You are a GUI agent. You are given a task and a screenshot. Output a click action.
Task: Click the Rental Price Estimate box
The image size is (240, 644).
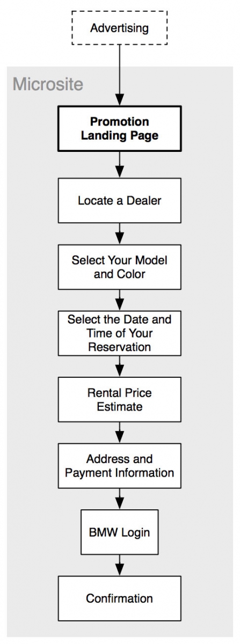point(119,399)
